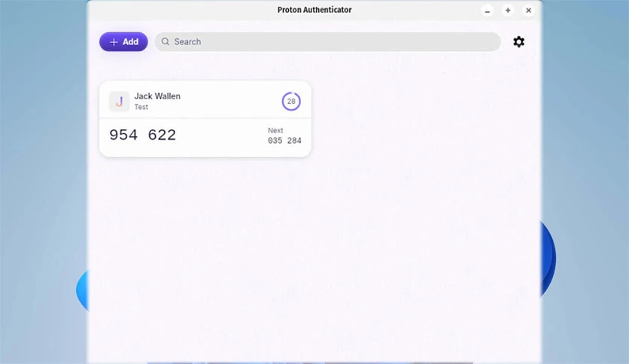This screenshot has height=364, width=629.
Task: Minimize the Proton Authenticator window
Action: 488,11
